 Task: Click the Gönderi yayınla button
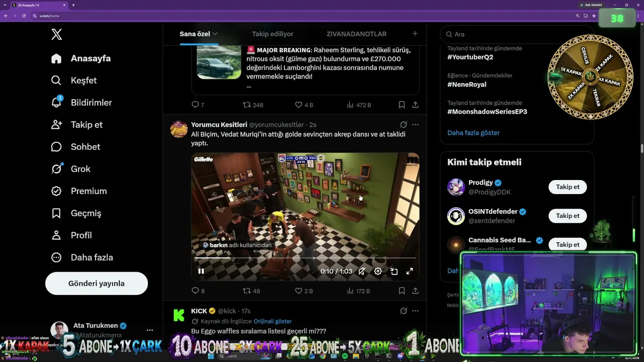(x=97, y=283)
